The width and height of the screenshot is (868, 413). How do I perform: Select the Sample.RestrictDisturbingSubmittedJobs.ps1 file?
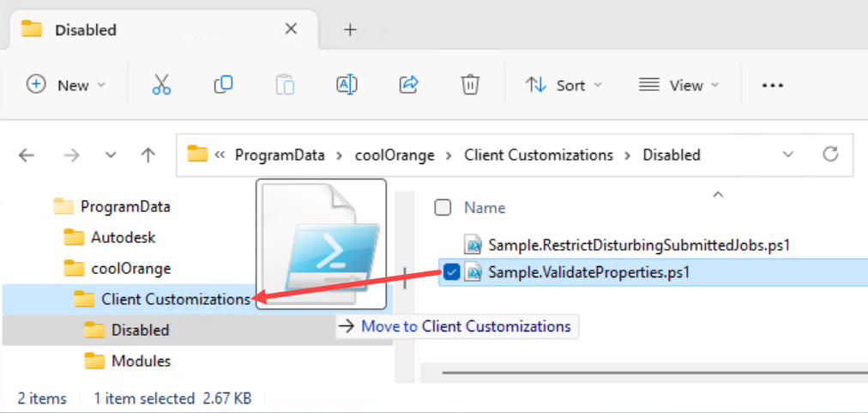638,245
